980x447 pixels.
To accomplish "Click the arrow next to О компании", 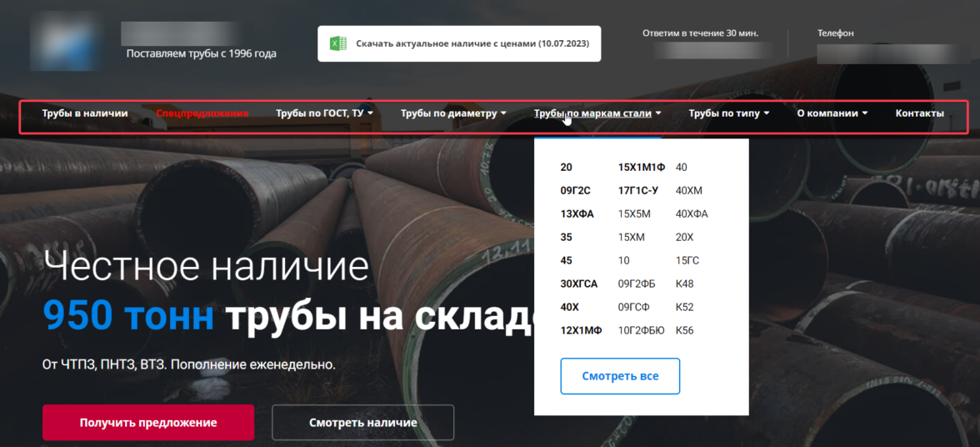I will [x=865, y=113].
